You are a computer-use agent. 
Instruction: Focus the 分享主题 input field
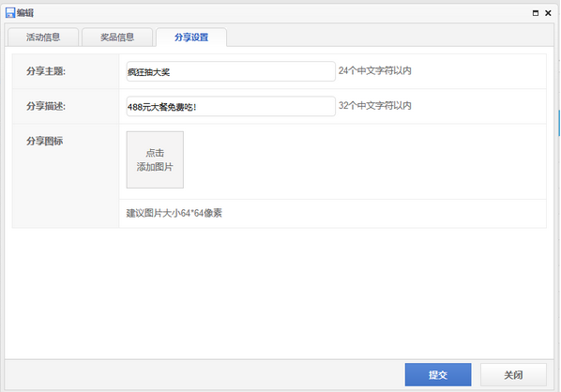(231, 71)
